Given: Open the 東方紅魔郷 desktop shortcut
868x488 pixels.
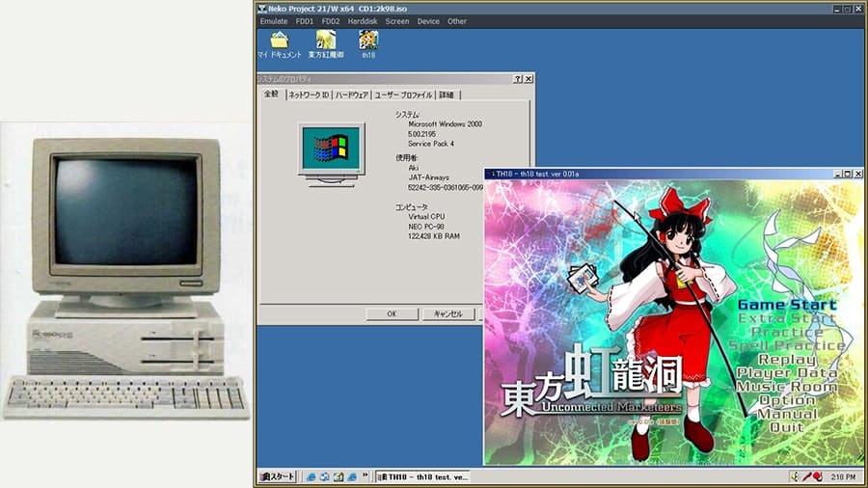Looking at the screenshot, I should (x=325, y=41).
